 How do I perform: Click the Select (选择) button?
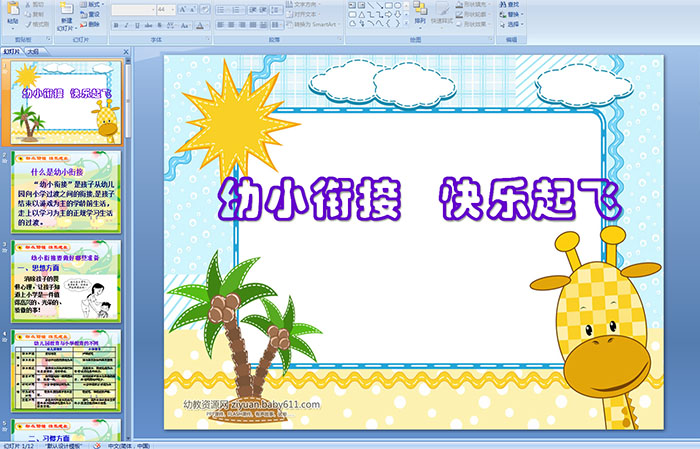click(x=512, y=24)
